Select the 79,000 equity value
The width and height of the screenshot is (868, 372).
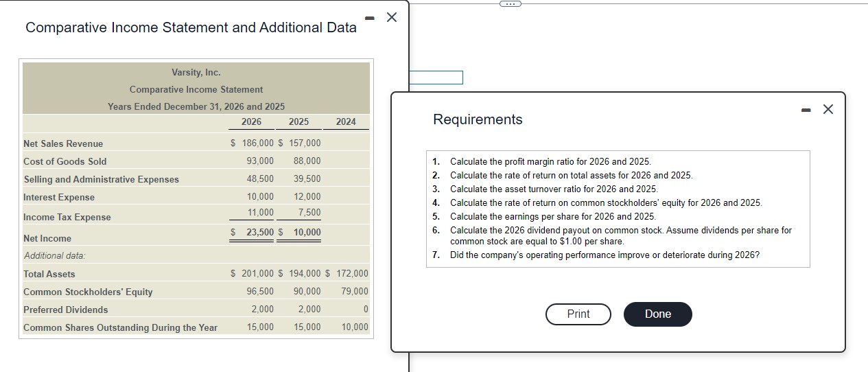pyautogui.click(x=354, y=291)
